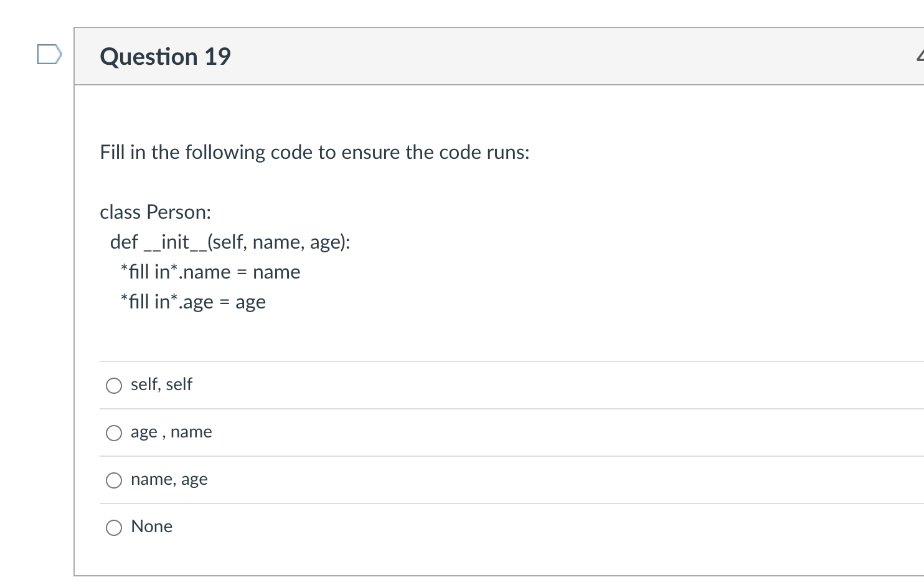
Task: Click the '*fill in*.name = name' line
Action: coord(210,272)
